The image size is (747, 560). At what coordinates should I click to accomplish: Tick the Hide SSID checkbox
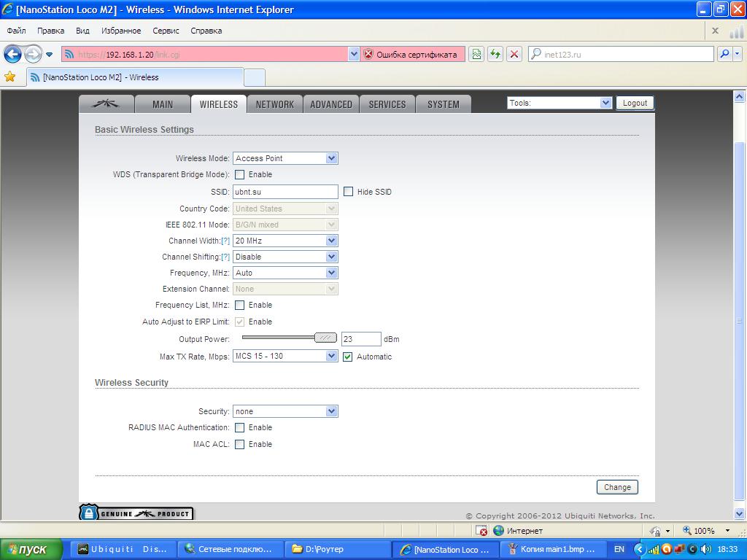348,192
